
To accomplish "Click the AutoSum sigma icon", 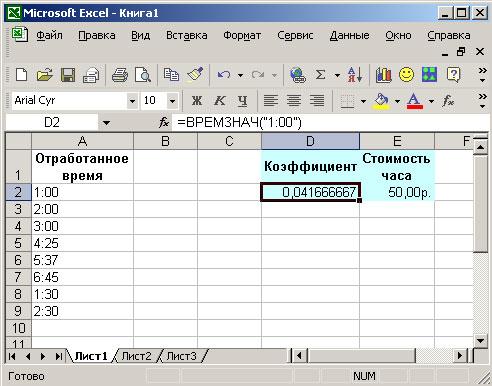I will [320, 75].
